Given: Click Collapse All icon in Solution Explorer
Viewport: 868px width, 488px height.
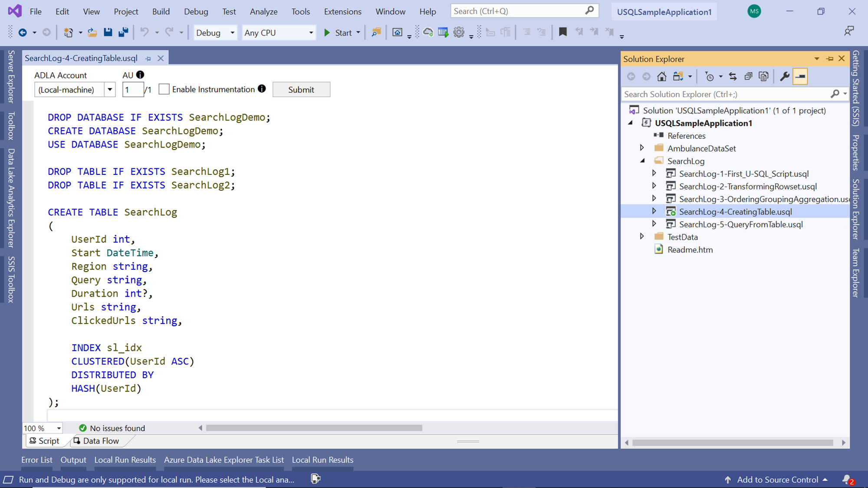Looking at the screenshot, I should click(x=748, y=77).
